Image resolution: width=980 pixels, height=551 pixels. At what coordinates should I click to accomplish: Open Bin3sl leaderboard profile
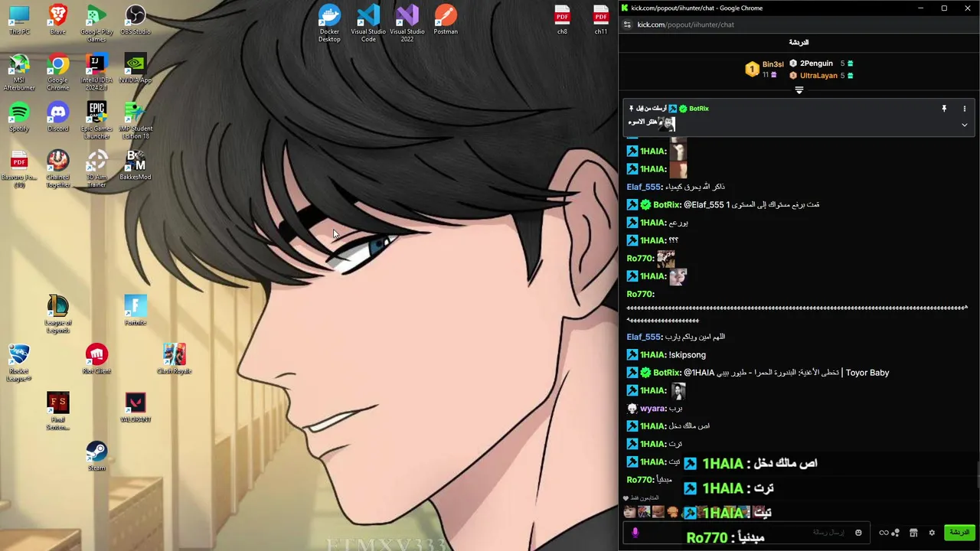[x=773, y=65]
